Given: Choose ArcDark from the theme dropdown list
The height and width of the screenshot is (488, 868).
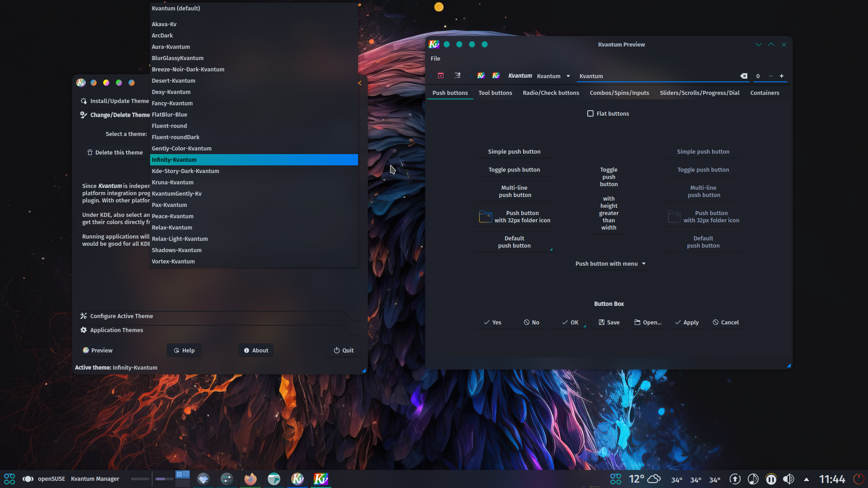Looking at the screenshot, I should [254, 35].
